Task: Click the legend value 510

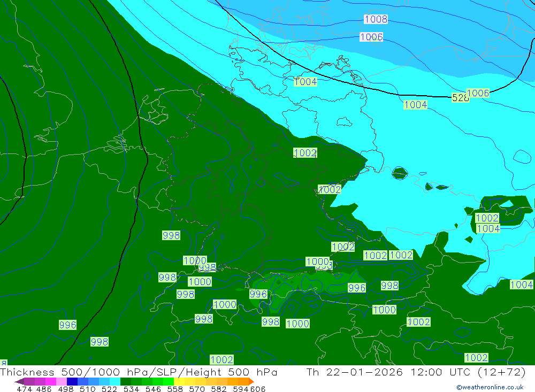Action: (87, 389)
